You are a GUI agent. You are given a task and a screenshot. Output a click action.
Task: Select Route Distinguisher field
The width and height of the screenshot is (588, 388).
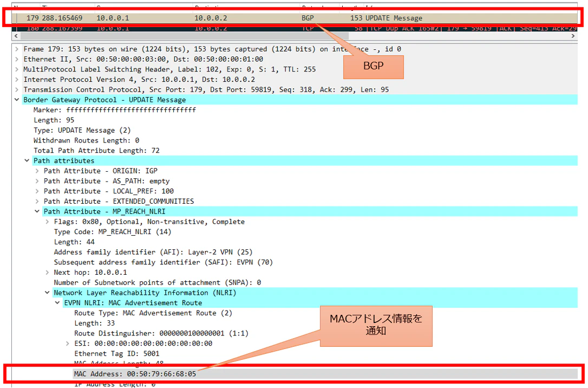click(x=161, y=333)
